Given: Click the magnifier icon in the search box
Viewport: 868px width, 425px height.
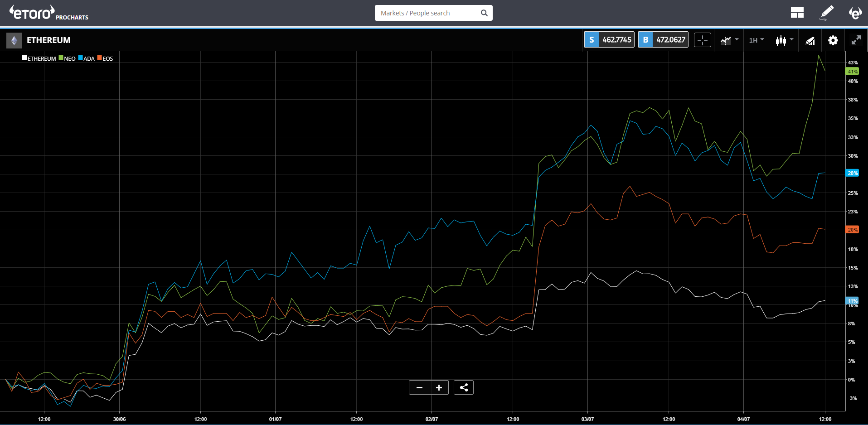Looking at the screenshot, I should tap(484, 13).
